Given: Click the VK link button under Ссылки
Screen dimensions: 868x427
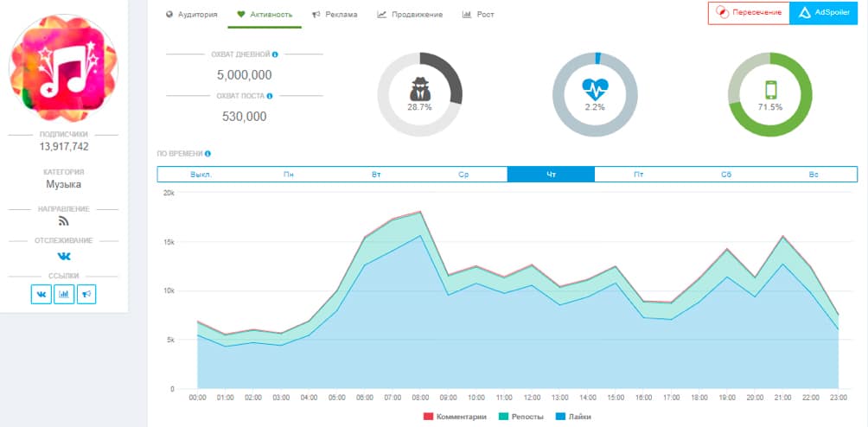Looking at the screenshot, I should click(41, 295).
